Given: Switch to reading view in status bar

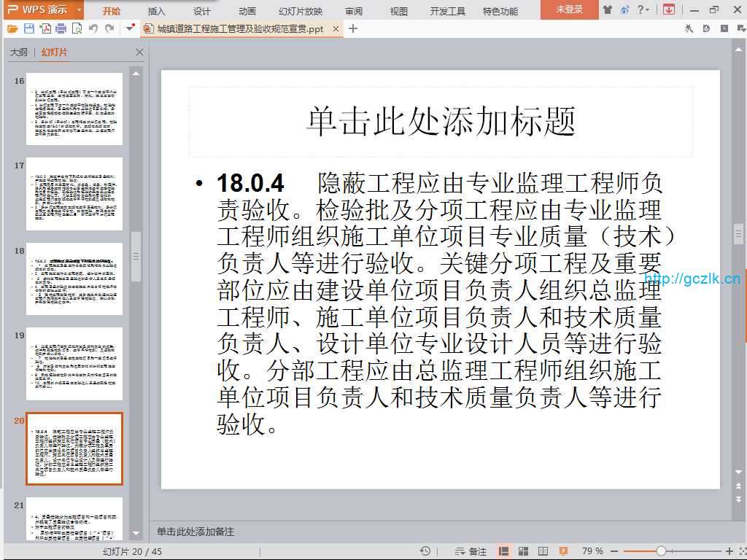Looking at the screenshot, I should click(x=543, y=551).
